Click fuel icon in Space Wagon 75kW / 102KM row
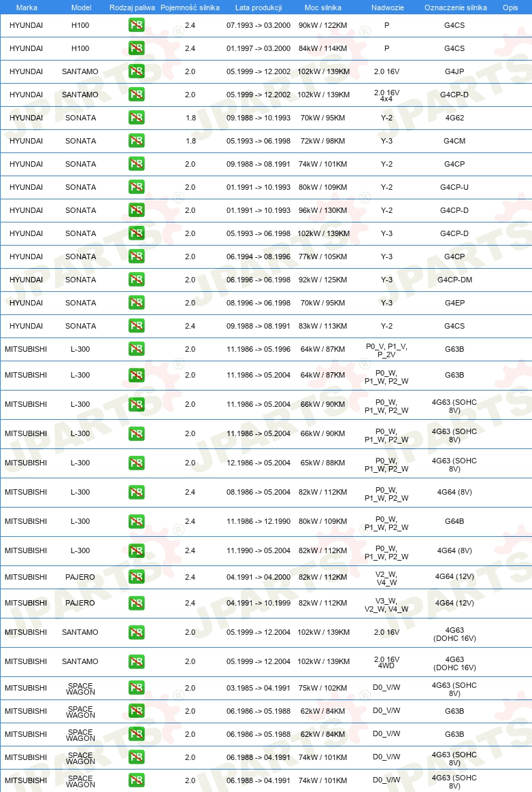Screen dimensions: 532x792 137,687
